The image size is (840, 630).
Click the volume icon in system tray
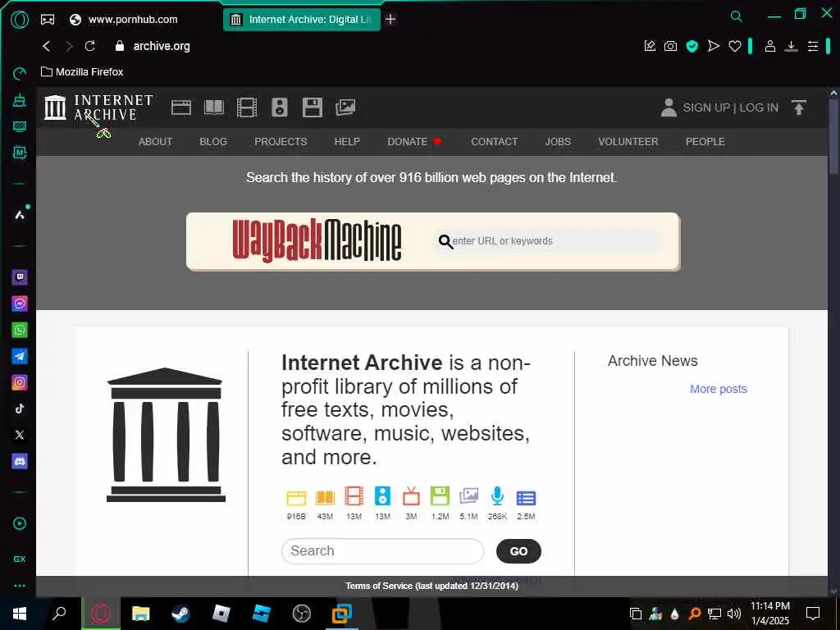pos(734,614)
